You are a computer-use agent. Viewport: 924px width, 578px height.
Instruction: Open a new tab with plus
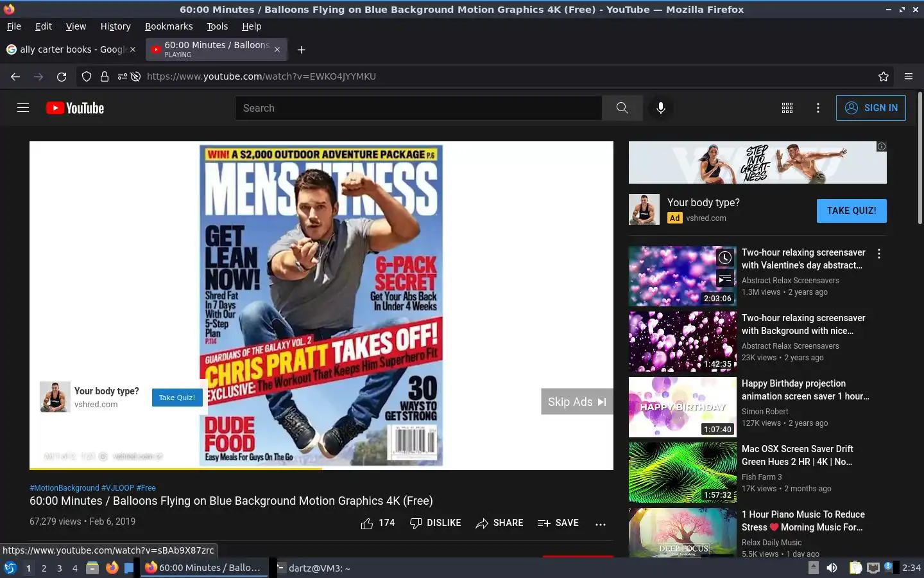301,49
